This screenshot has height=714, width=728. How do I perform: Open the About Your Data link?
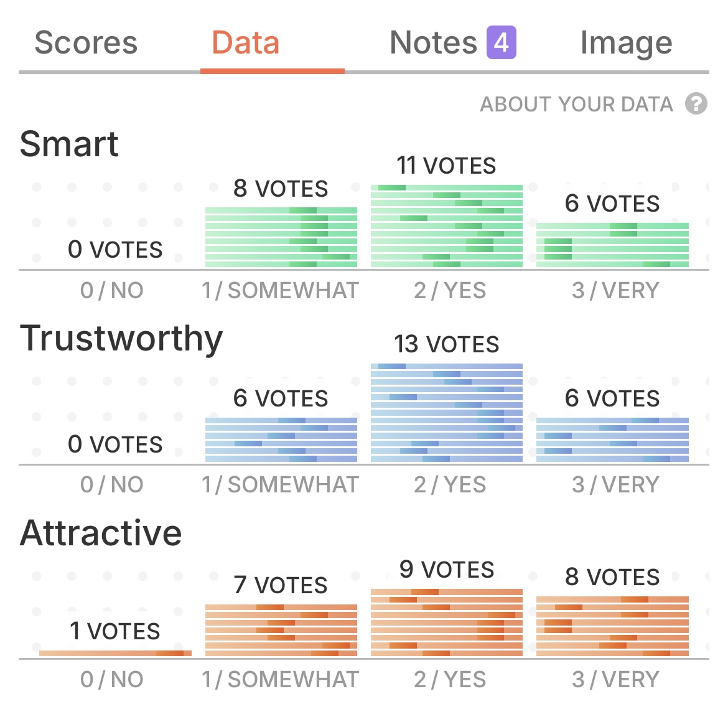coord(576,104)
